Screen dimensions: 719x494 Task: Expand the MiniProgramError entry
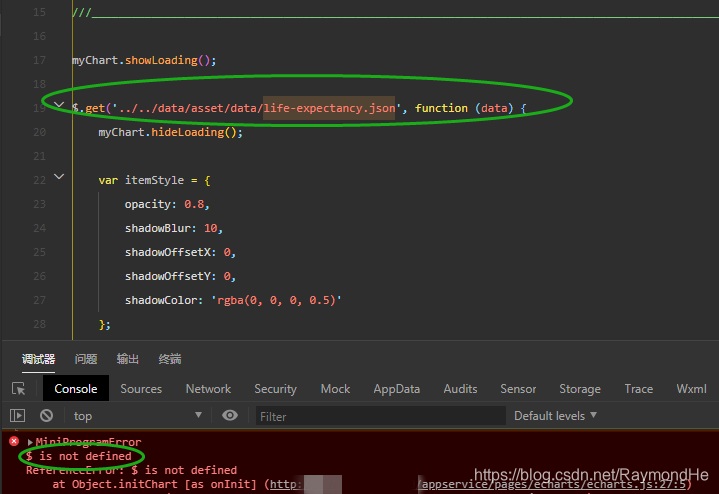[30, 442]
